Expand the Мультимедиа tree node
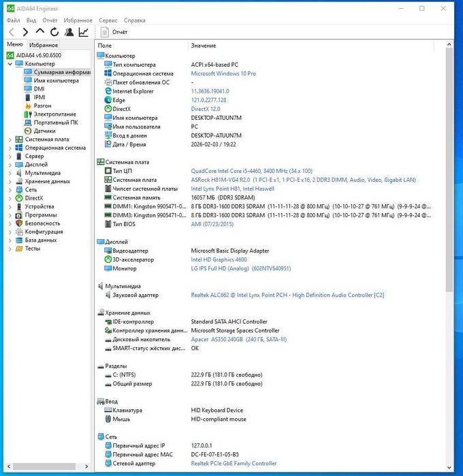 tap(10, 173)
